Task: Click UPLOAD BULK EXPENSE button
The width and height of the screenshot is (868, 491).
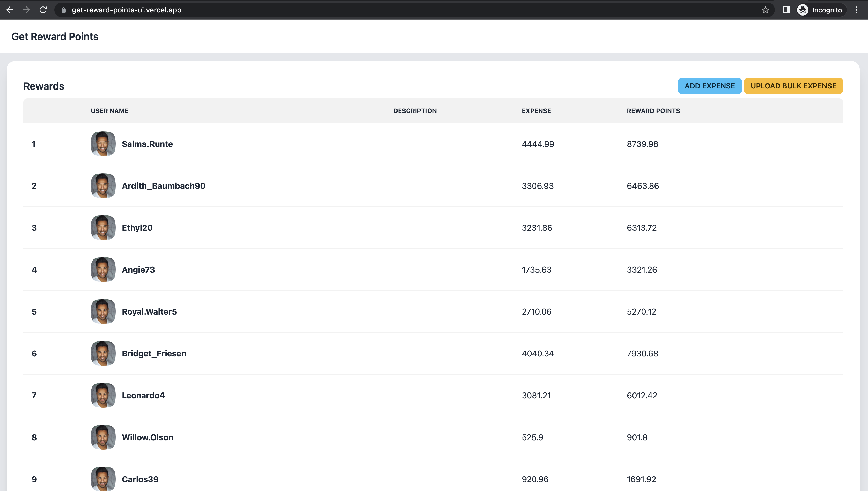Action: 793,86
